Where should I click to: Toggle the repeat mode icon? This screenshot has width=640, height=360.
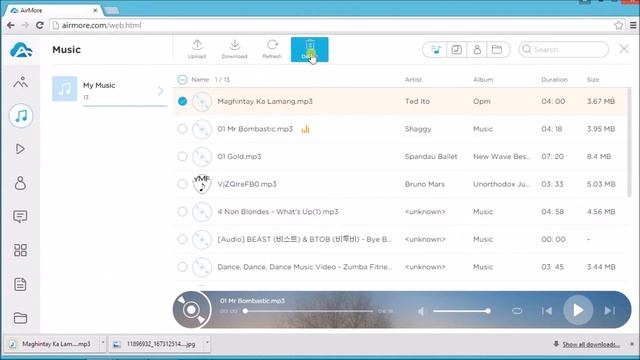tap(517, 311)
